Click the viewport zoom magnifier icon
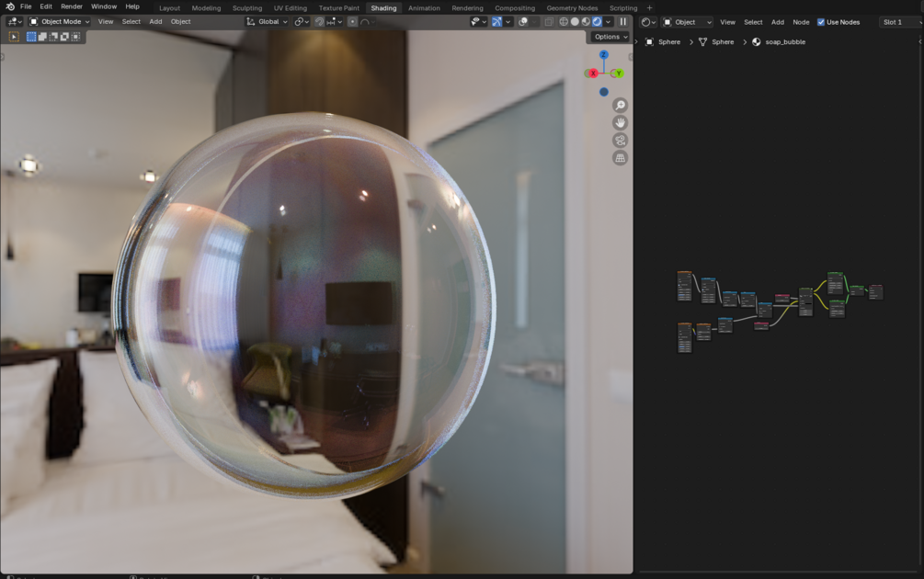The image size is (924, 579). pos(620,106)
